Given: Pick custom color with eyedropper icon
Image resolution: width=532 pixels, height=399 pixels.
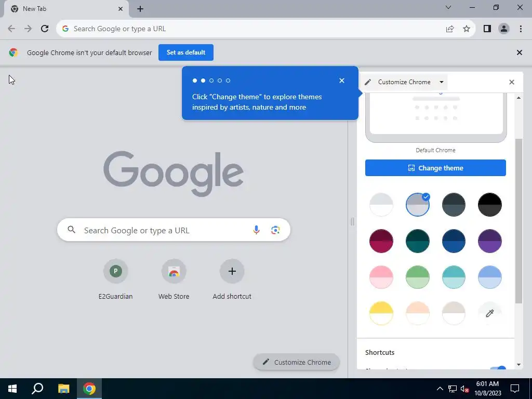Looking at the screenshot, I should (489, 313).
